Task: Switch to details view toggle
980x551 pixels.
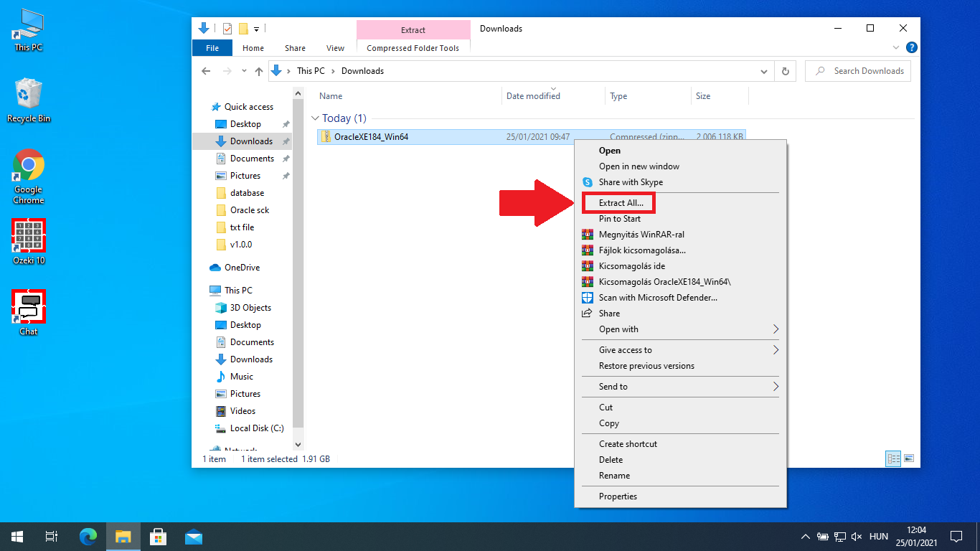Action: [893, 458]
